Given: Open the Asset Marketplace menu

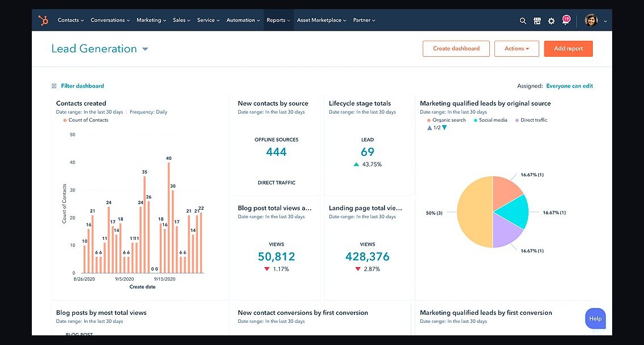Looking at the screenshot, I should coord(321,20).
